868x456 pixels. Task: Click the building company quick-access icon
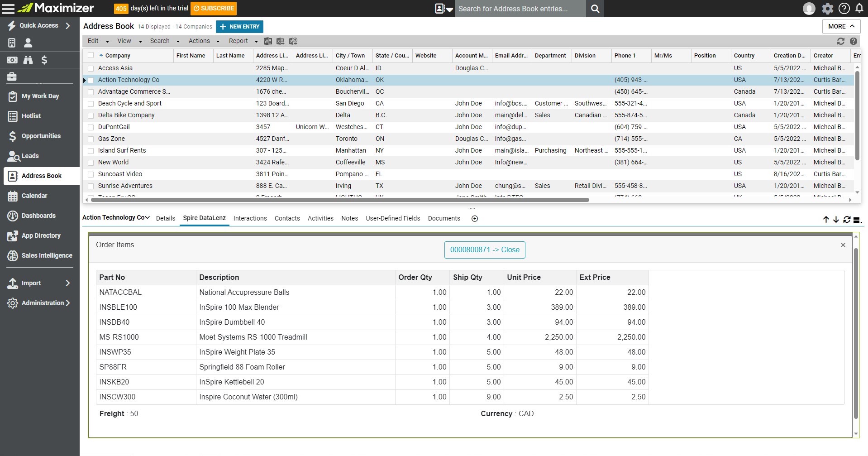coord(12,43)
